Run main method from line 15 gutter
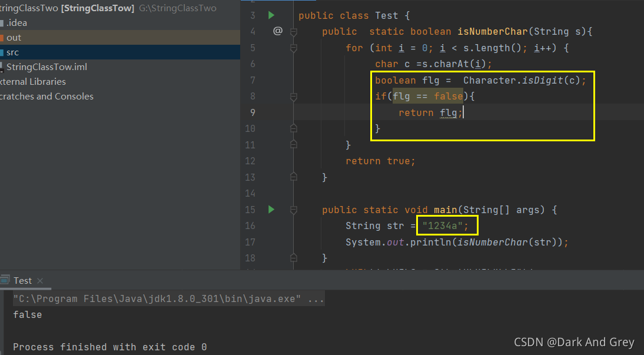The image size is (644, 355). 271,210
